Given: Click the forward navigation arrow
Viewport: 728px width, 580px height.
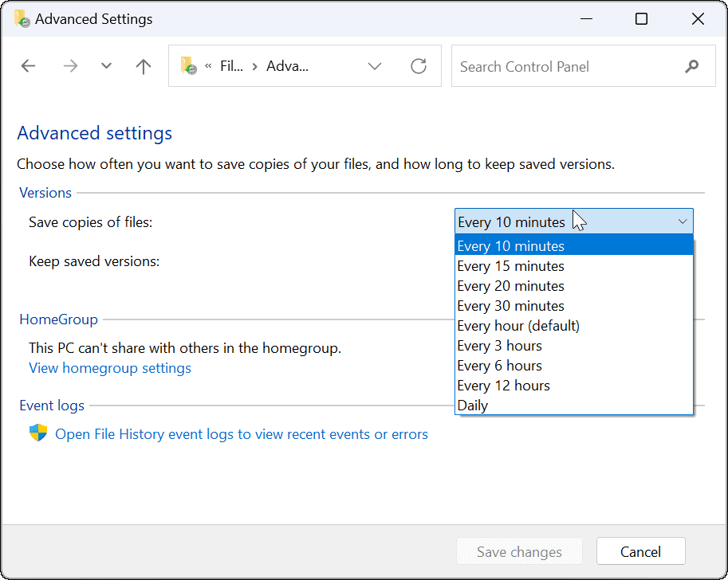Looking at the screenshot, I should pos(70,66).
